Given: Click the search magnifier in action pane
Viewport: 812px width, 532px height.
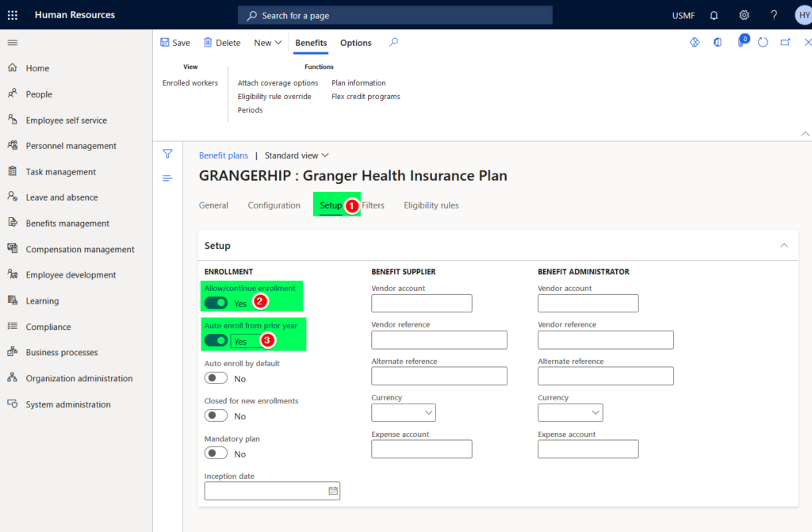Looking at the screenshot, I should click(393, 42).
